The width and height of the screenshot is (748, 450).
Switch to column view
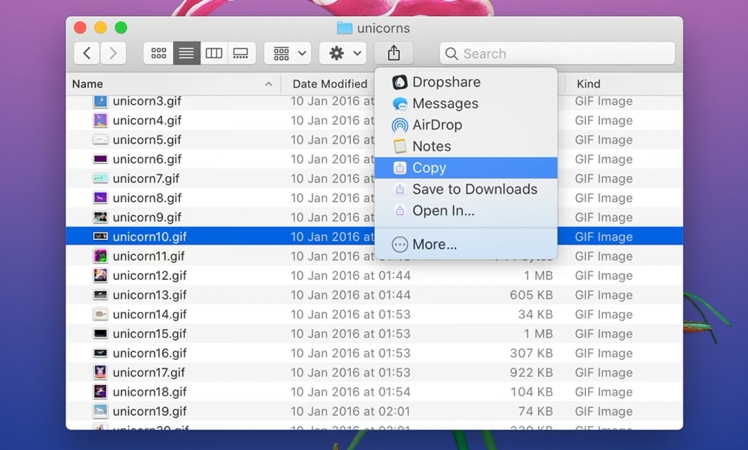point(213,53)
